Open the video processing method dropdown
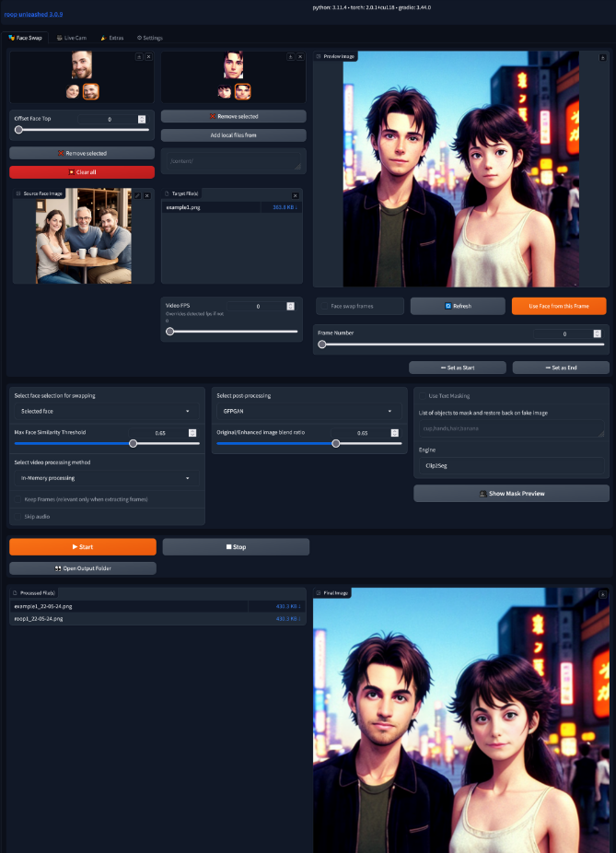616x853 pixels. pos(107,478)
